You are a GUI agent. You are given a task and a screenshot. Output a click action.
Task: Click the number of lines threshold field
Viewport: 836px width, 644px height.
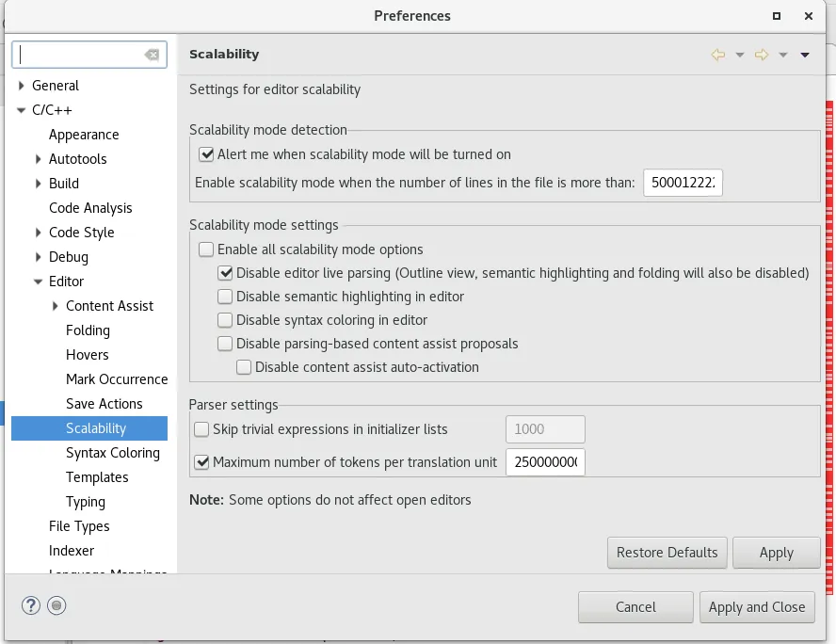[x=683, y=183]
